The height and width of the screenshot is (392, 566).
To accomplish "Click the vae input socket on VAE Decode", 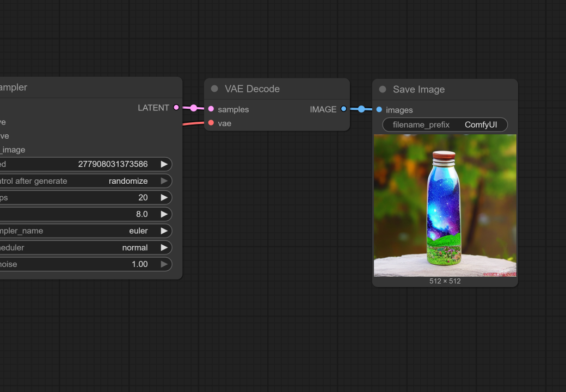I will click(211, 123).
